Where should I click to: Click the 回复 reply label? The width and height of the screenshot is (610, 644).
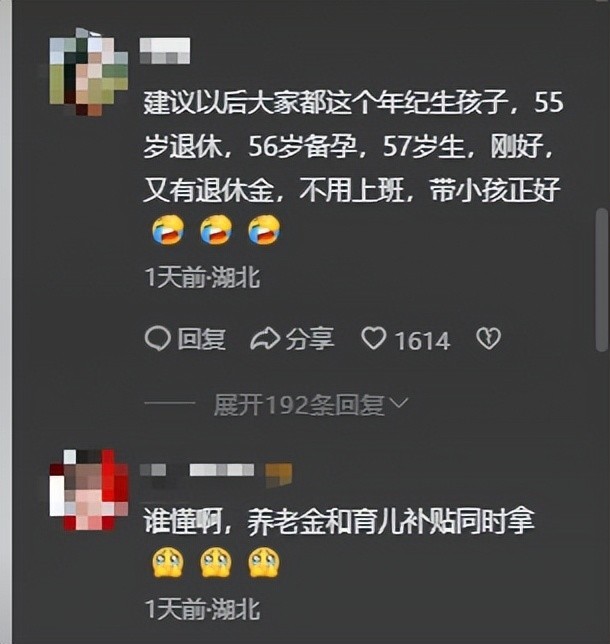[201, 339]
